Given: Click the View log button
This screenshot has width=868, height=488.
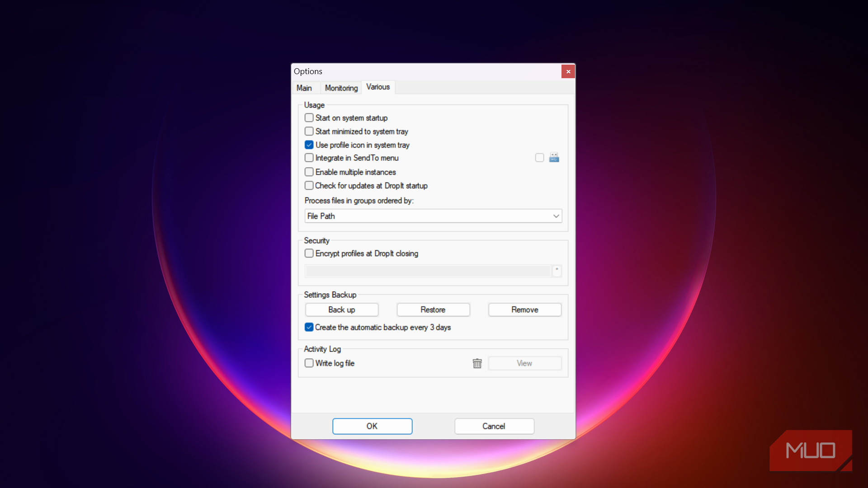Looking at the screenshot, I should tap(525, 363).
